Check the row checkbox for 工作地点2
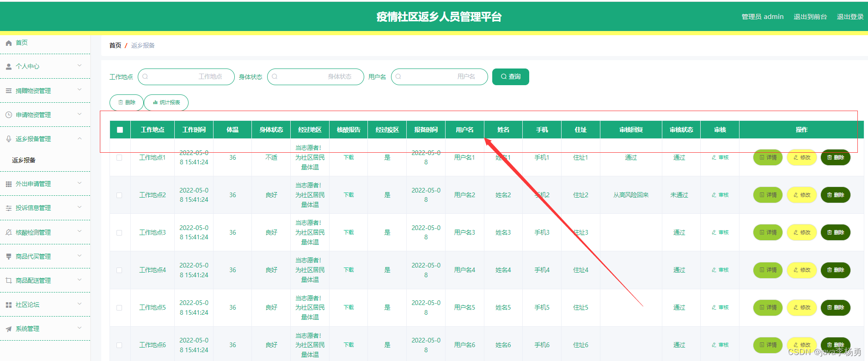Screen dimensions: 868x361 point(119,195)
